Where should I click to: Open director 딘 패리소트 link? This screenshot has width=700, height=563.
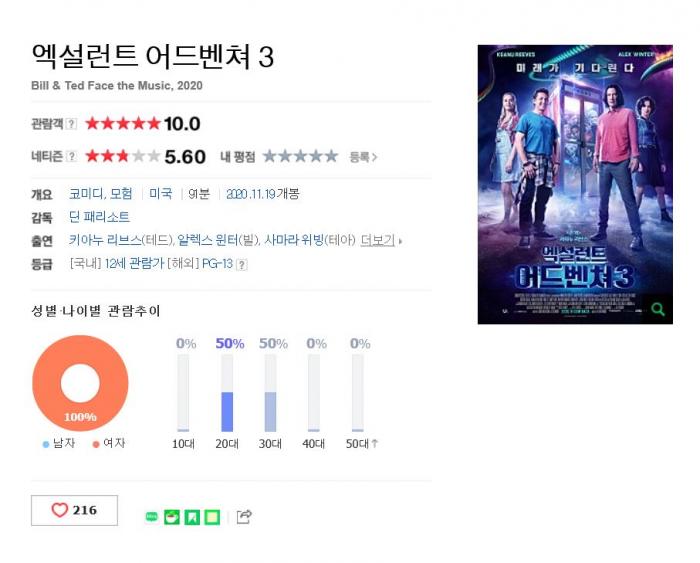point(99,217)
